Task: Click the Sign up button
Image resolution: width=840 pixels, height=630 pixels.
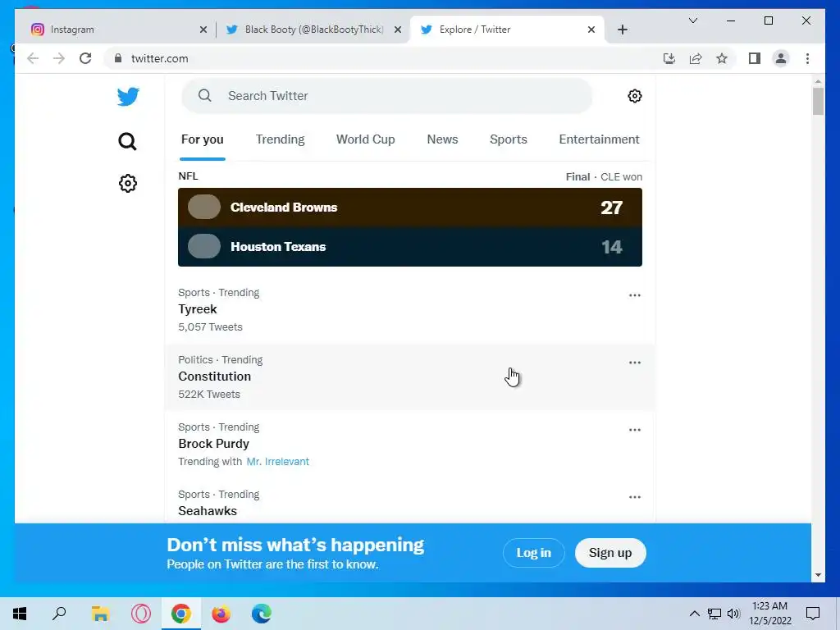Action: (x=610, y=553)
